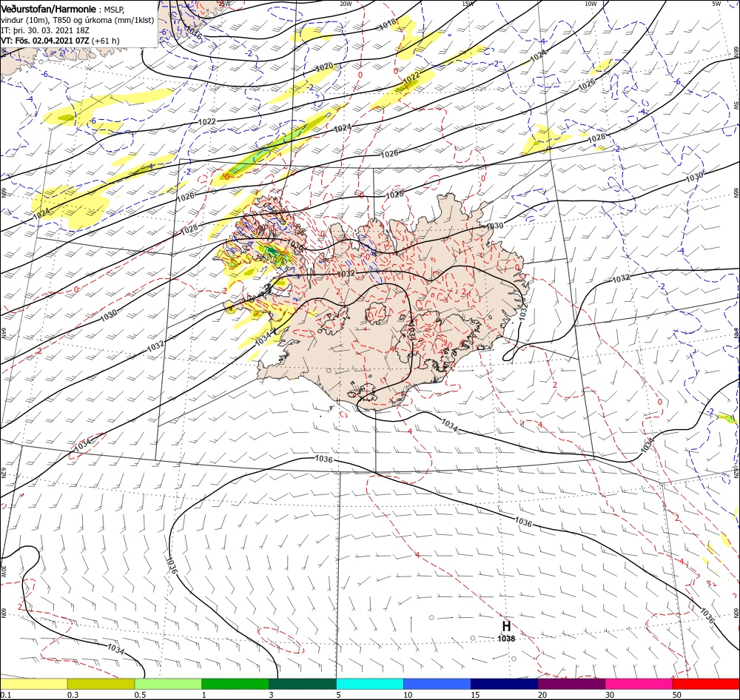The width and height of the screenshot is (740, 700).
Task: Select the dark green 3 mm legend swatch
Action: click(303, 684)
